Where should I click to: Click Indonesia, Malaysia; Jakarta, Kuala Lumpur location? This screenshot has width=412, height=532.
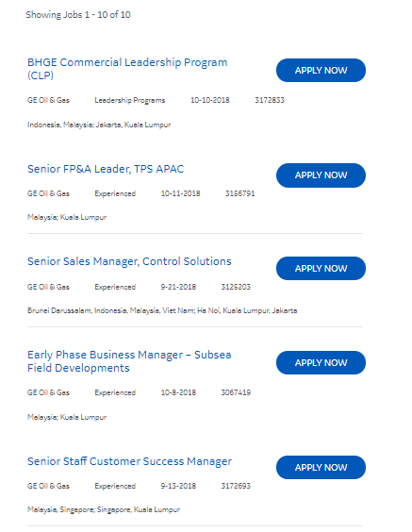point(99,125)
